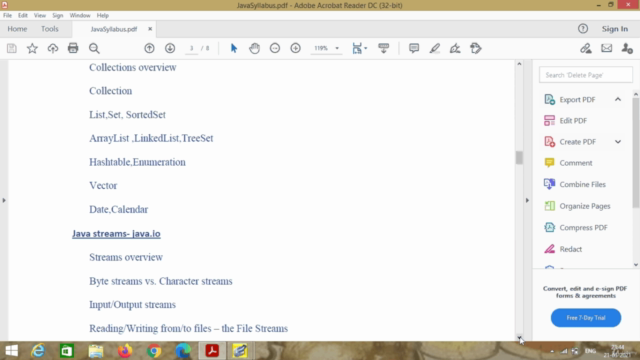Zoom out with minus icon
Screen dimensions: 640x360
click(275, 48)
